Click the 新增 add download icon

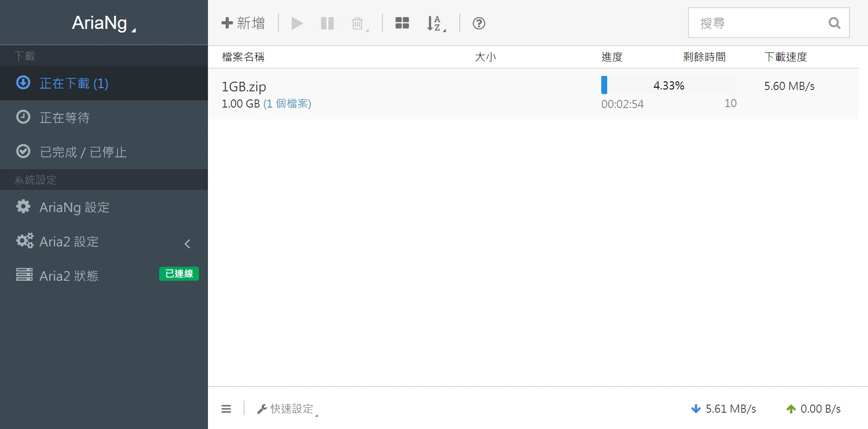pos(227,23)
